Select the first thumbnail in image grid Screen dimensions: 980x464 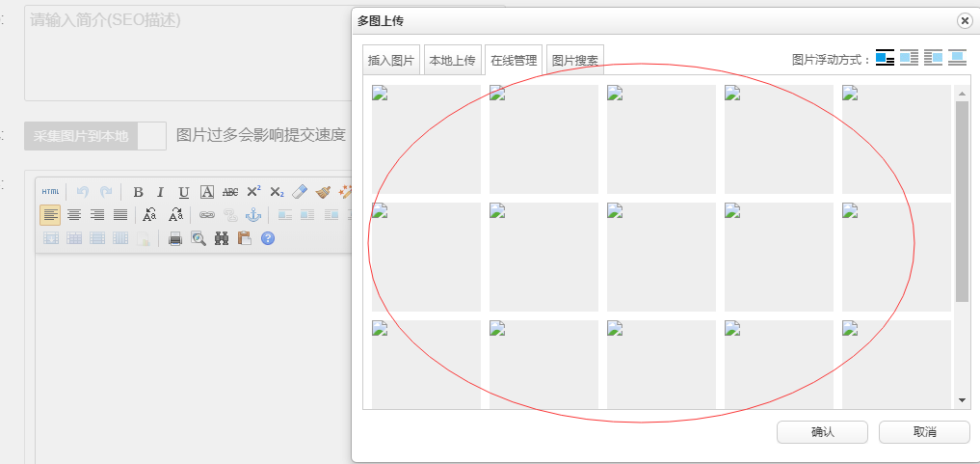(x=425, y=139)
